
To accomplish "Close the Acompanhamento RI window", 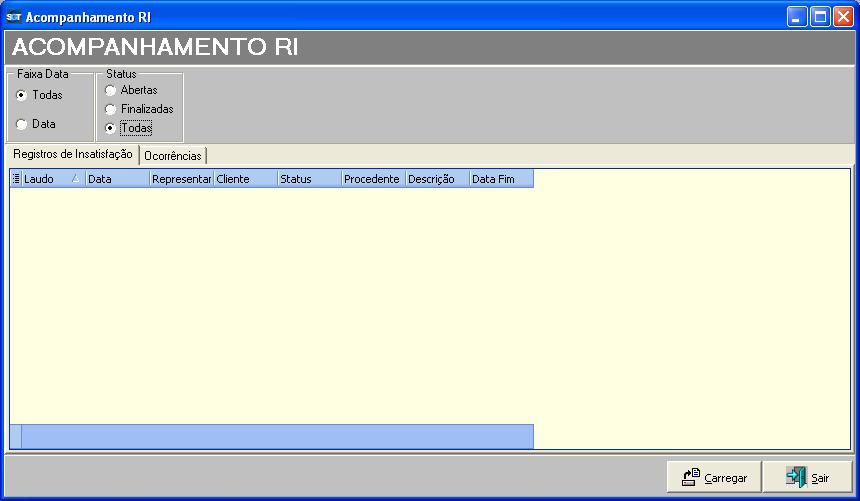I will tap(842, 17).
